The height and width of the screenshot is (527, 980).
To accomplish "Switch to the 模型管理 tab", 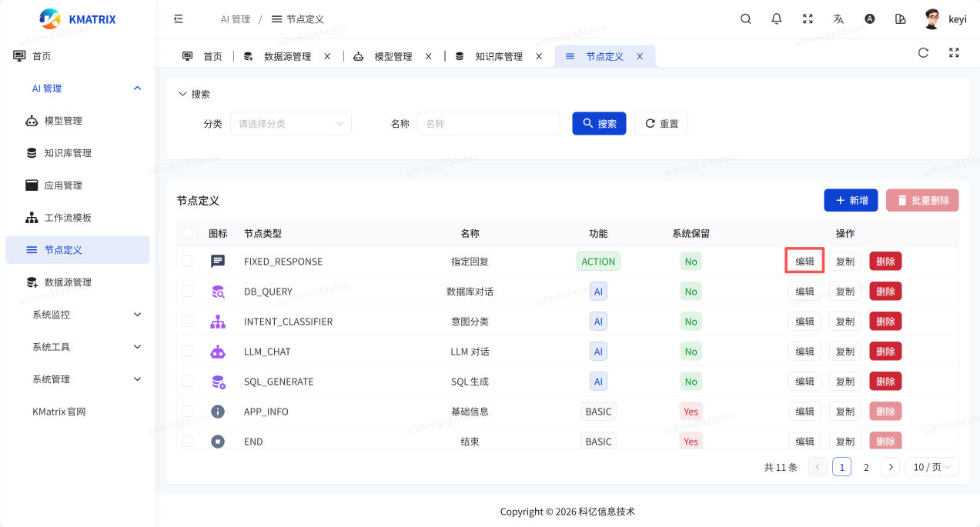I will point(393,57).
